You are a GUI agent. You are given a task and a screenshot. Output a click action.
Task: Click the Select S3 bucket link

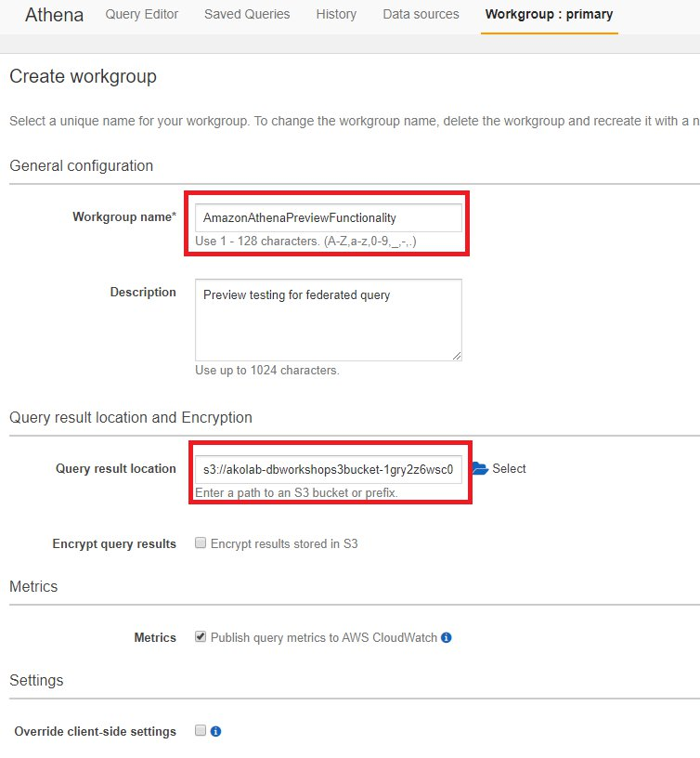coord(509,468)
